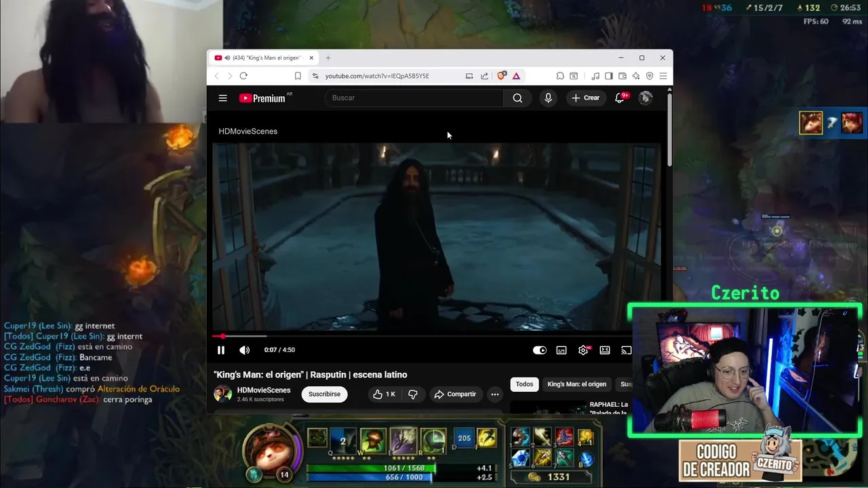Click the youtube.com address bar URL
The height and width of the screenshot is (488, 868).
pos(377,76)
